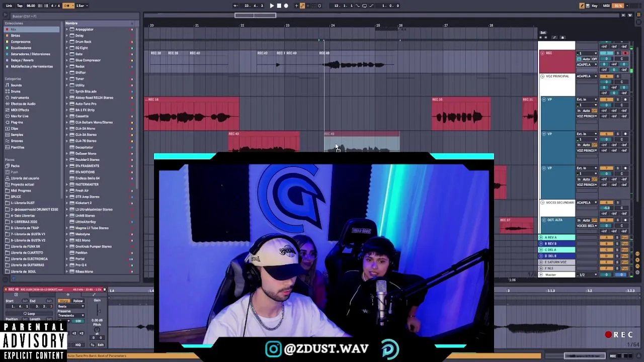Set OCT. ALTA monitor to Auto
The width and height of the screenshot is (644, 362).
tap(586, 220)
